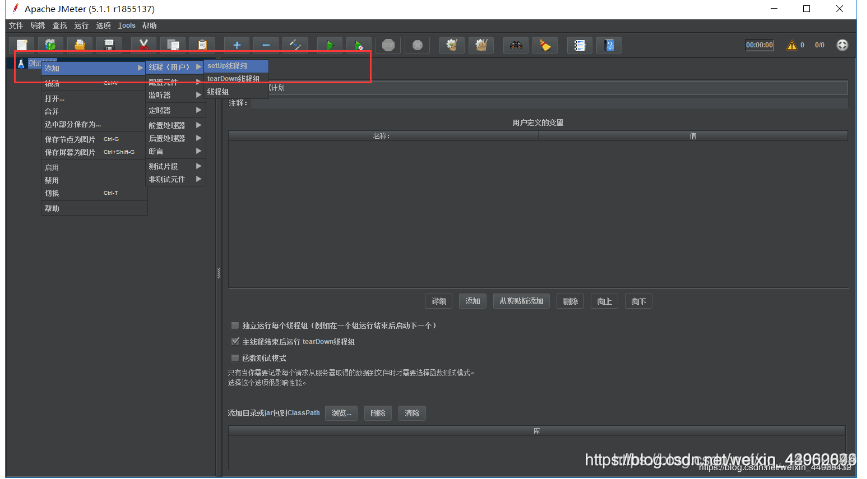867x479 pixels.
Task: Open the Function Helper list icon
Action: tap(579, 45)
